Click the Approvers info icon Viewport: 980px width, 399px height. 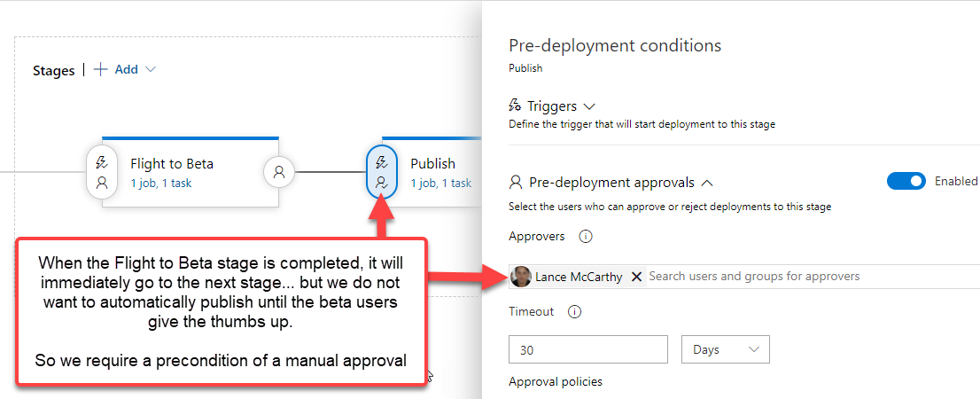[585, 237]
